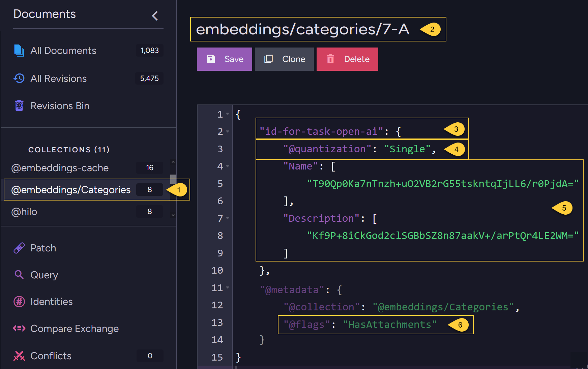Click line number 15 in gutter
The height and width of the screenshot is (369, 588).
click(x=217, y=357)
